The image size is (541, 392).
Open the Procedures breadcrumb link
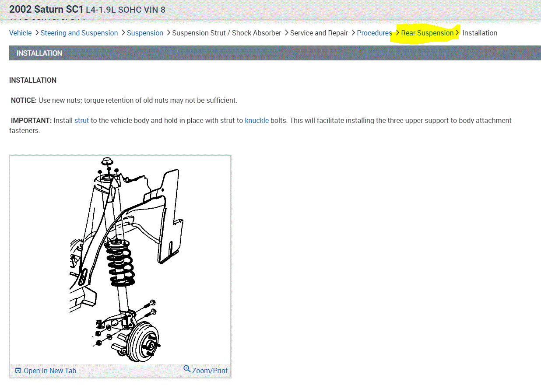[x=374, y=33]
